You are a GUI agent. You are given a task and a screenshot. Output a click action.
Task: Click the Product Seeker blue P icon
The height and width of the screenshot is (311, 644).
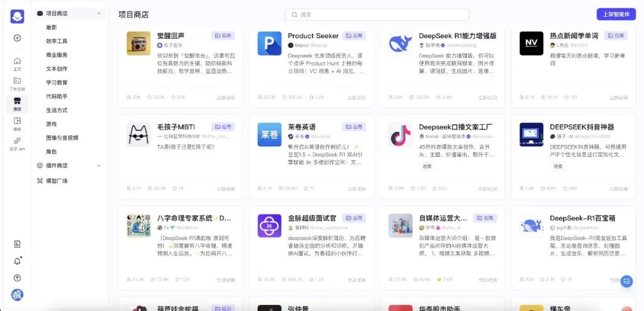(270, 43)
